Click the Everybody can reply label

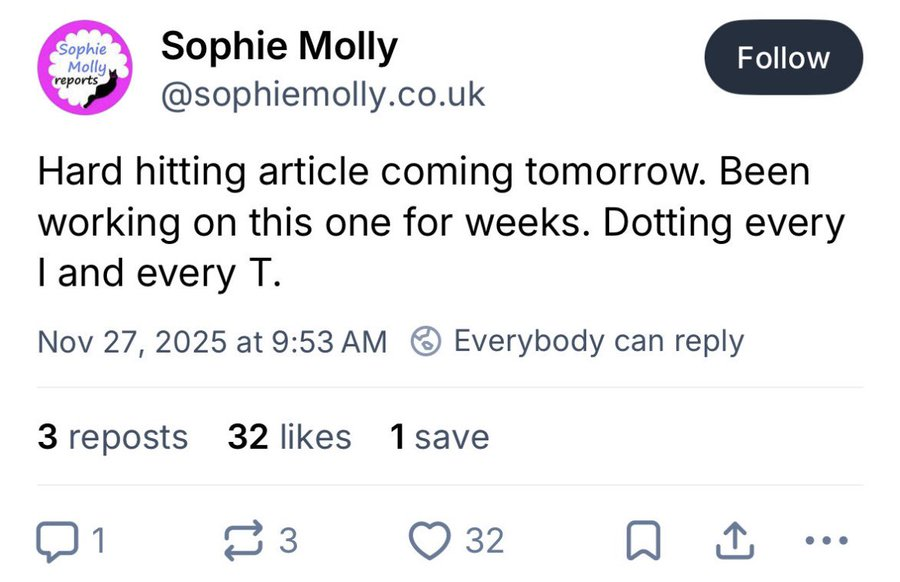(598, 341)
